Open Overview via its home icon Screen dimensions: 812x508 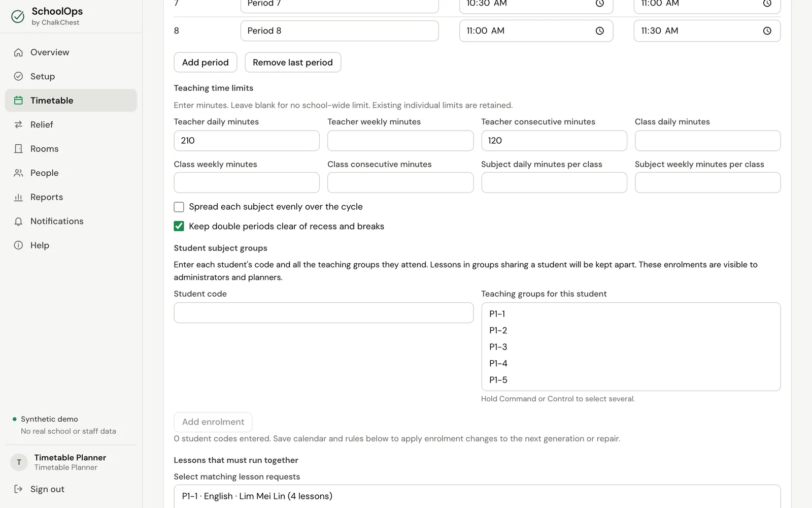pyautogui.click(x=18, y=52)
